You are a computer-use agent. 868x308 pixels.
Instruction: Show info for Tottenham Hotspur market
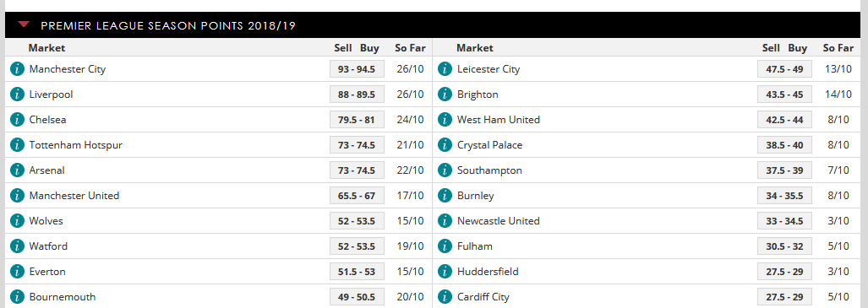click(x=17, y=145)
